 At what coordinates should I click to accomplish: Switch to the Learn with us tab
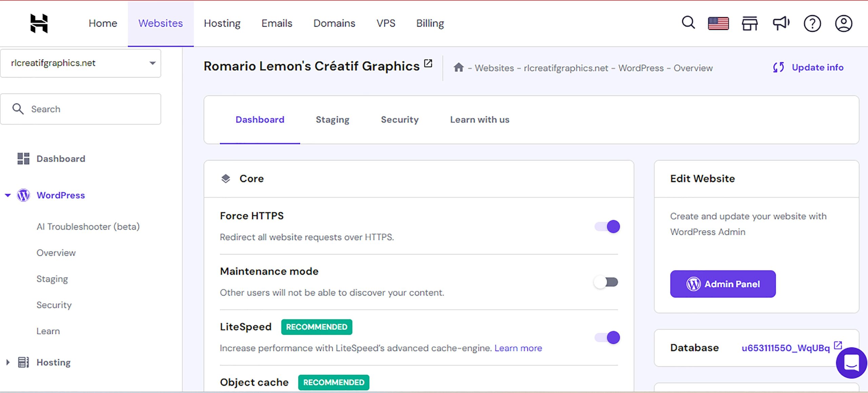pyautogui.click(x=479, y=119)
